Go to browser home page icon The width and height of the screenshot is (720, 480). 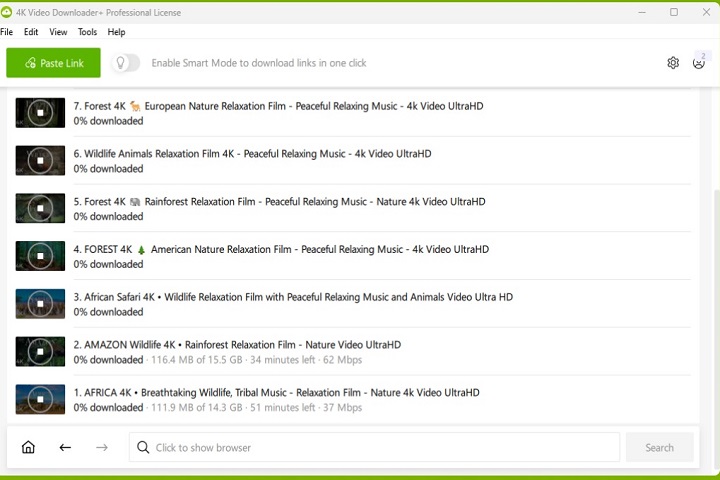point(28,447)
